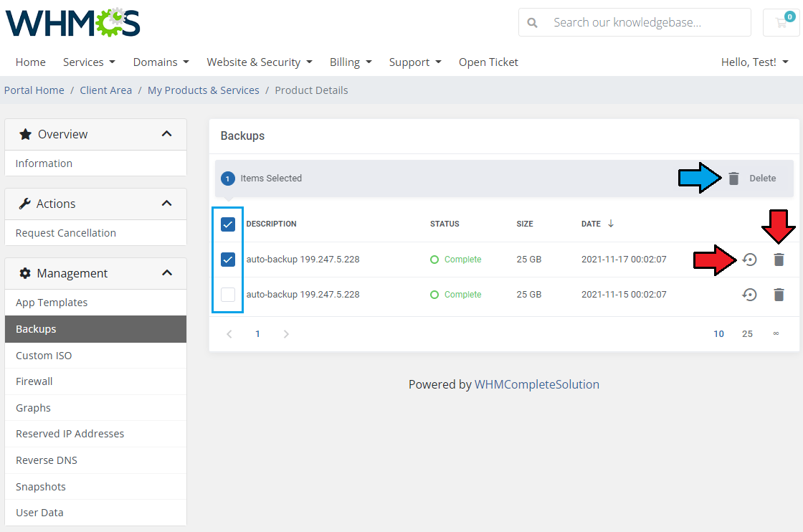Click the trash icon beside Delete in the selection bar
This screenshot has width=803, height=532.
click(x=734, y=179)
